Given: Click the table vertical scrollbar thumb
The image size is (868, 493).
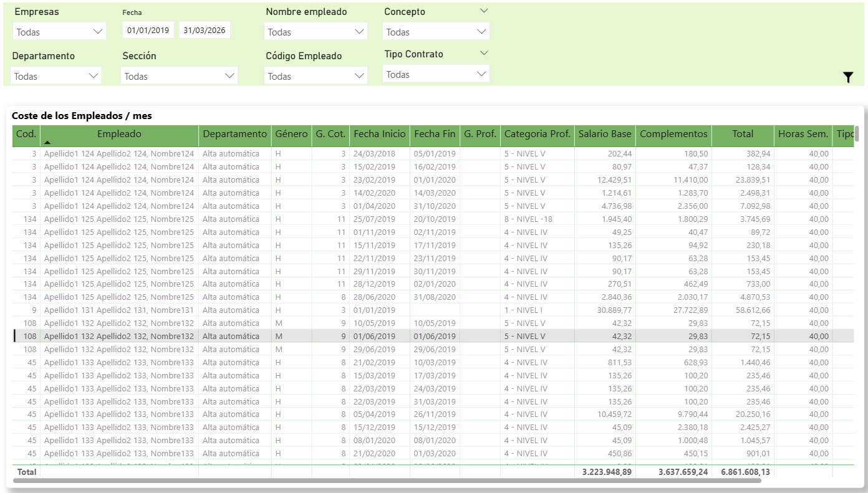Looking at the screenshot, I should point(857,134).
